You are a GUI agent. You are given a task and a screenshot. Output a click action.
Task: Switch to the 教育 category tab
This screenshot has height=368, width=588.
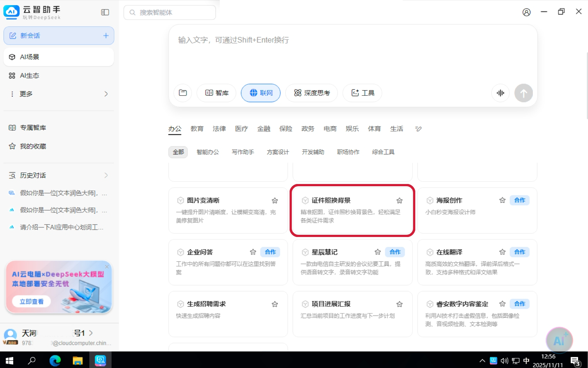coord(197,129)
